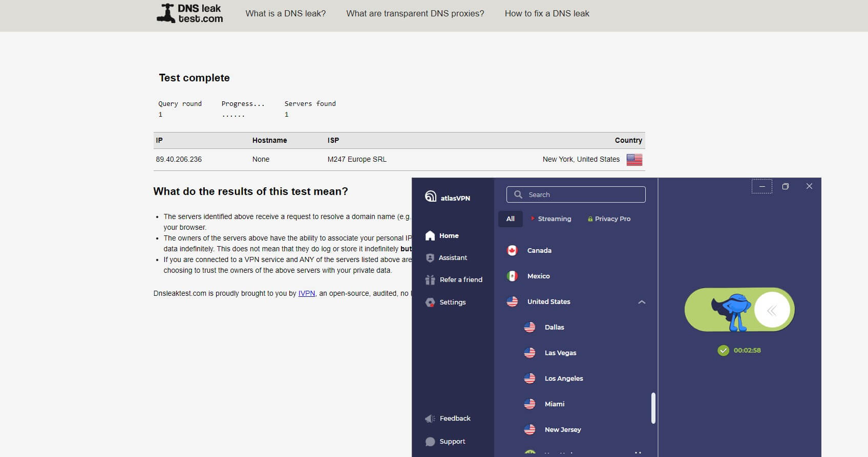Open the atlasVPN logo in the sidebar
868x457 pixels.
pos(448,197)
